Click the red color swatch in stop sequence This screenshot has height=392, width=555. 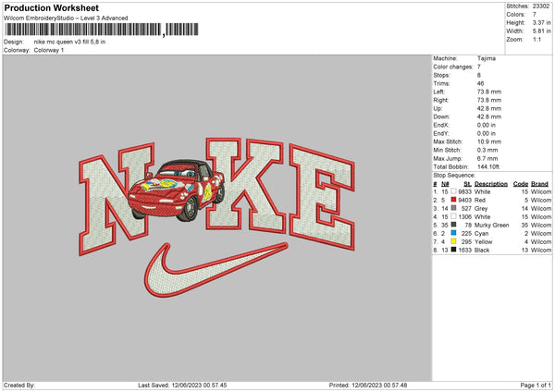pos(453,200)
